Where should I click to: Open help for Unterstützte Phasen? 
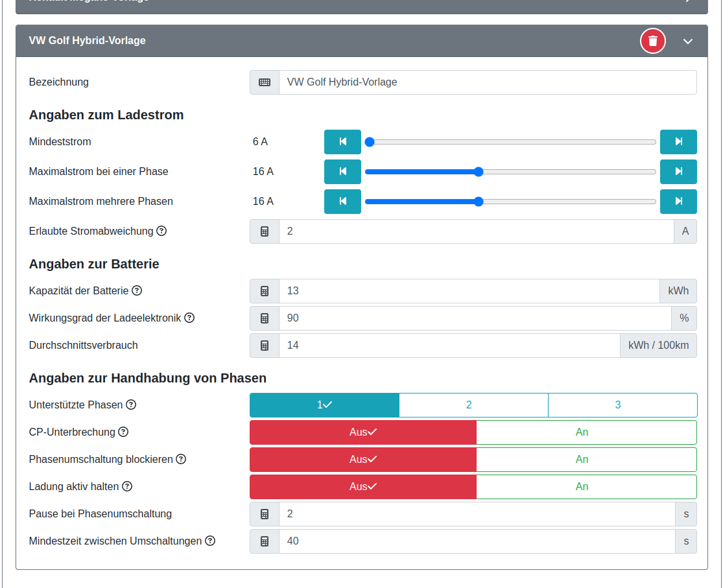pos(132,405)
